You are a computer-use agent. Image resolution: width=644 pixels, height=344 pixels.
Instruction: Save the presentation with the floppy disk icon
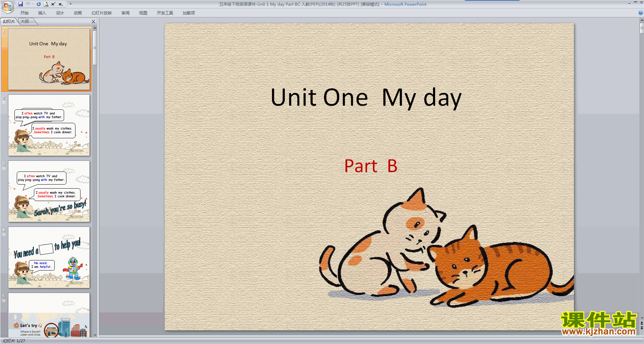[x=20, y=4]
